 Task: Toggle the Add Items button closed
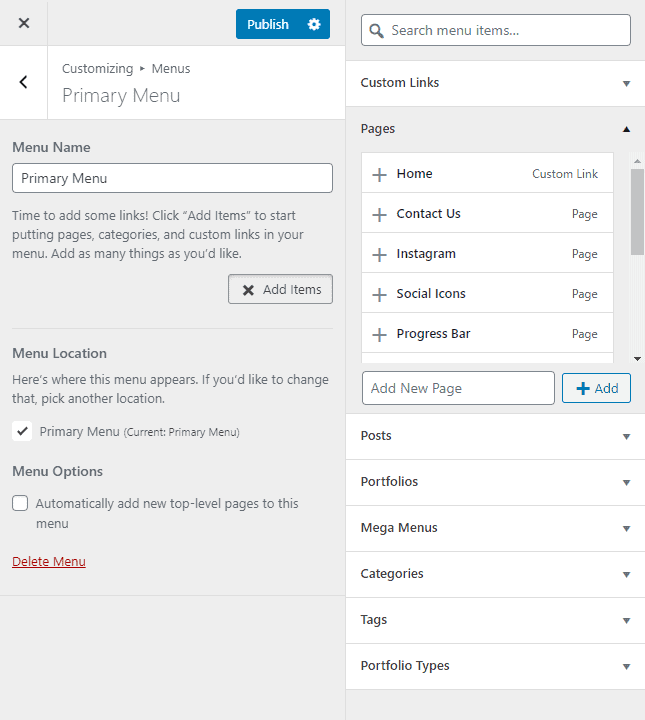280,289
